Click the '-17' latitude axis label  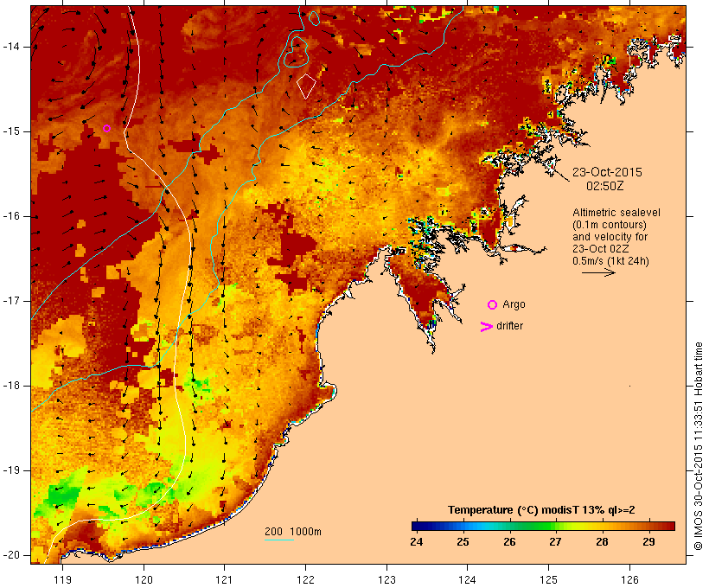[x=11, y=301]
